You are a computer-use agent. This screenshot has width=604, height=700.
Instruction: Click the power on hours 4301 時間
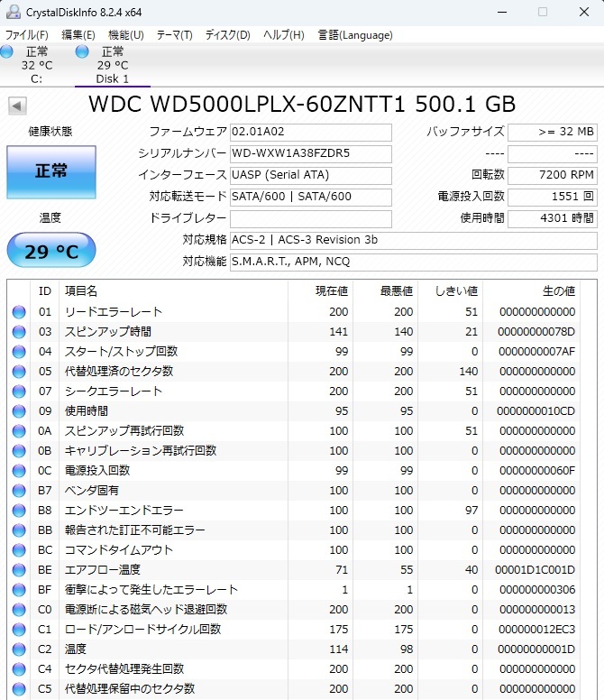(x=553, y=218)
